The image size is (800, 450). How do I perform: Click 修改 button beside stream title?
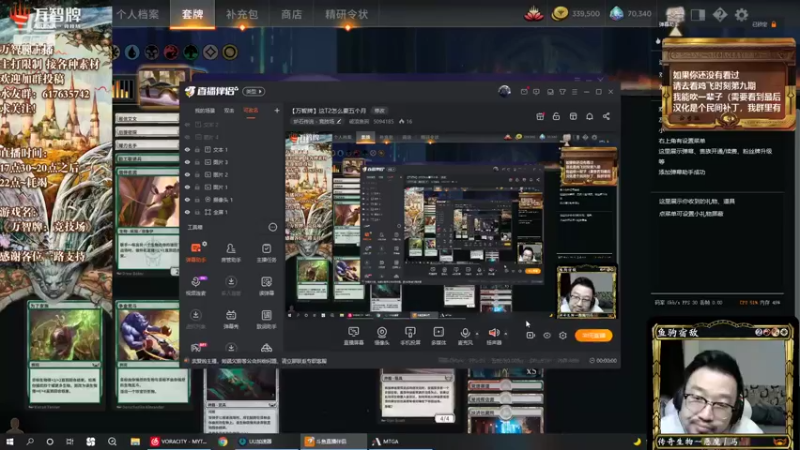[x=380, y=110]
